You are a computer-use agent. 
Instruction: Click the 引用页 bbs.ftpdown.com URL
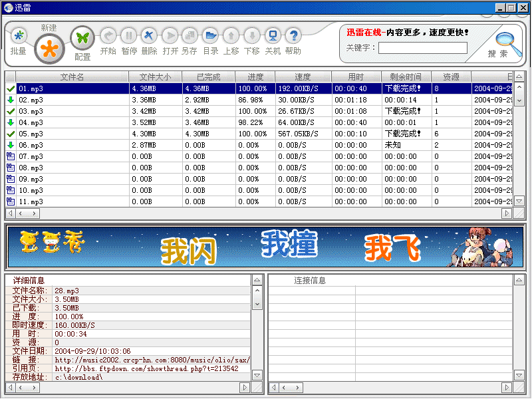[x=146, y=368]
